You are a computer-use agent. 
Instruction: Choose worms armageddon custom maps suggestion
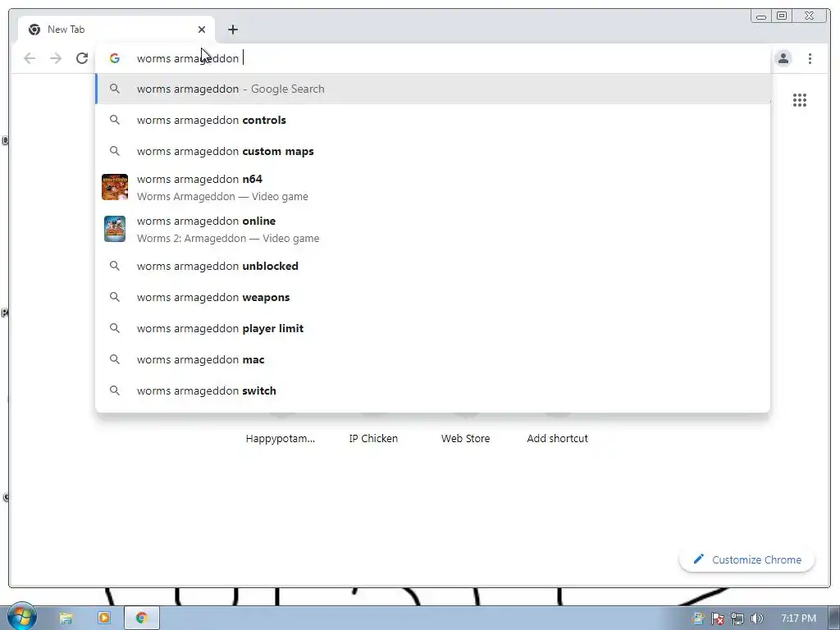(x=433, y=151)
